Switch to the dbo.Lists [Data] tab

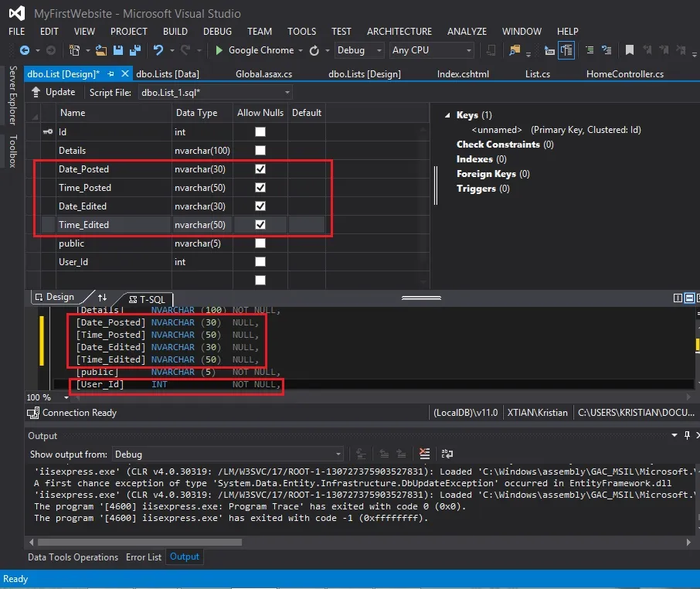click(x=168, y=74)
